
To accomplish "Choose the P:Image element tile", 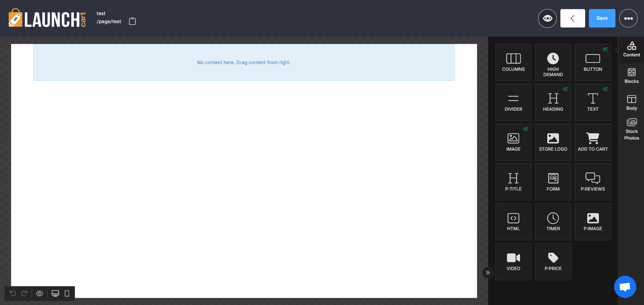I will pyautogui.click(x=593, y=222).
